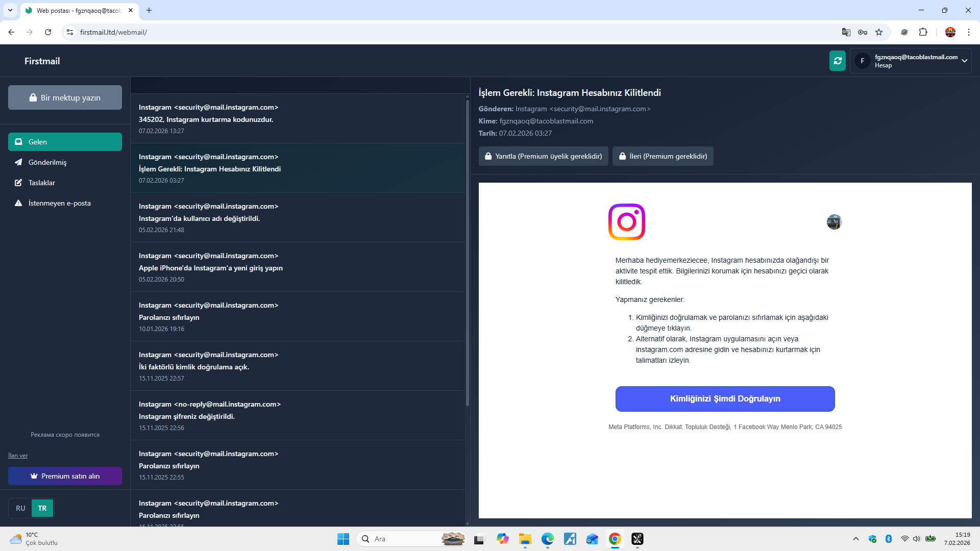980x551 pixels.
Task: Show hidden system tray icons chevron
Action: [x=856, y=539]
